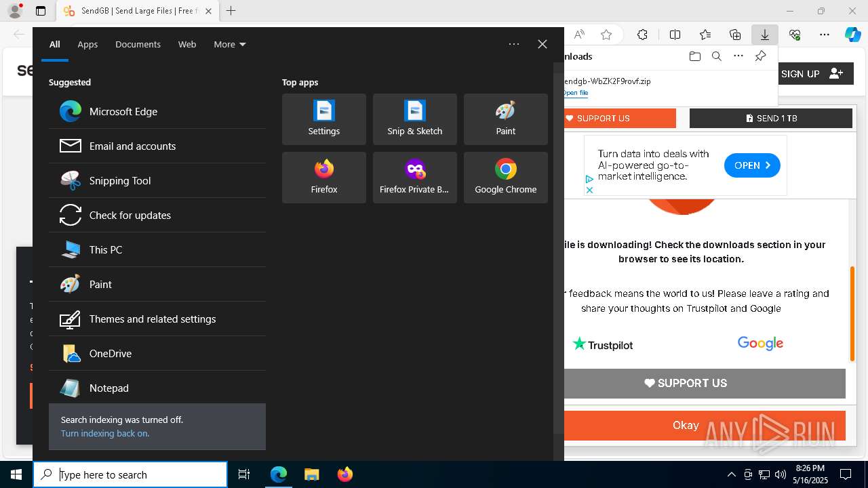This screenshot has width=868, height=488.
Task: Launch OneDrive from suggestions
Action: (157, 353)
